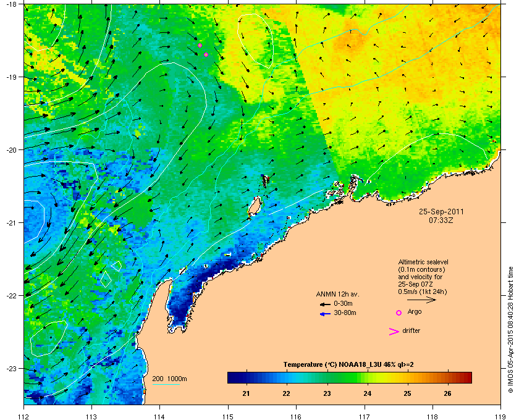Click the cyan 200 1000m depth contour line sample

point(166,384)
